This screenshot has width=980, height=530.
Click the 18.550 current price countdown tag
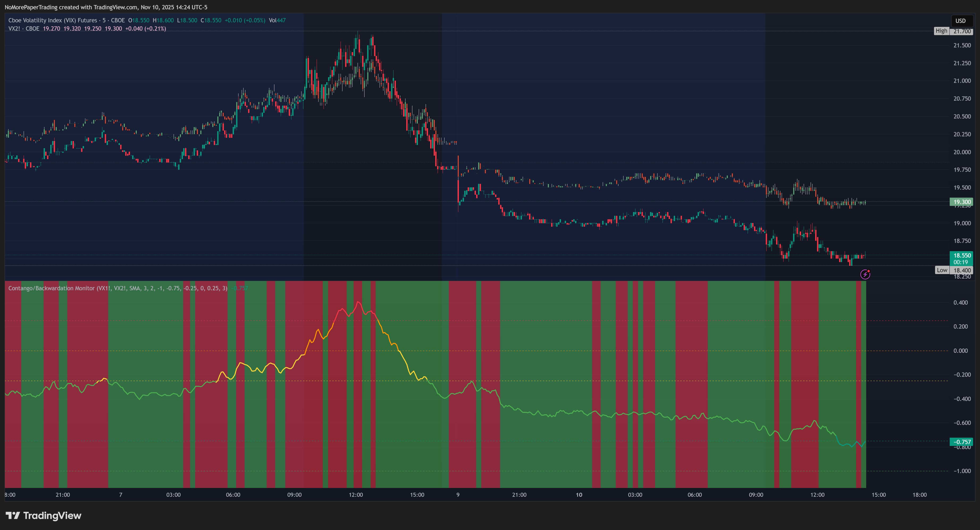[x=962, y=259]
